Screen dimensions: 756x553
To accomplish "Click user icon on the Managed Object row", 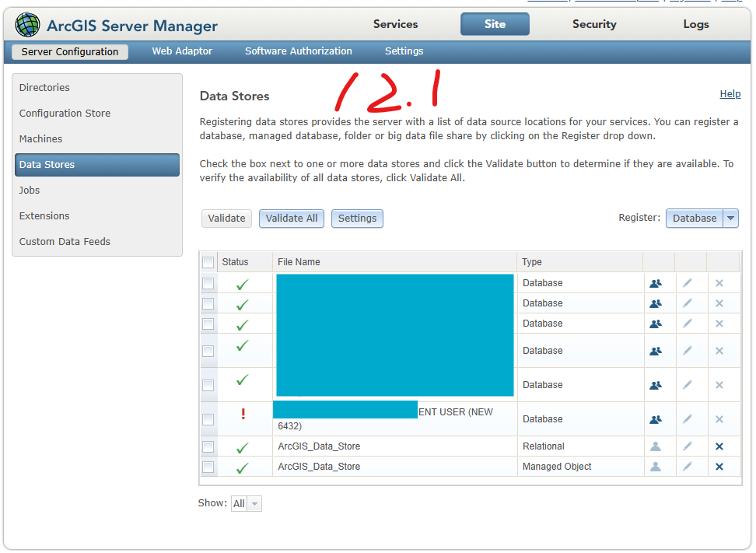I will [656, 467].
